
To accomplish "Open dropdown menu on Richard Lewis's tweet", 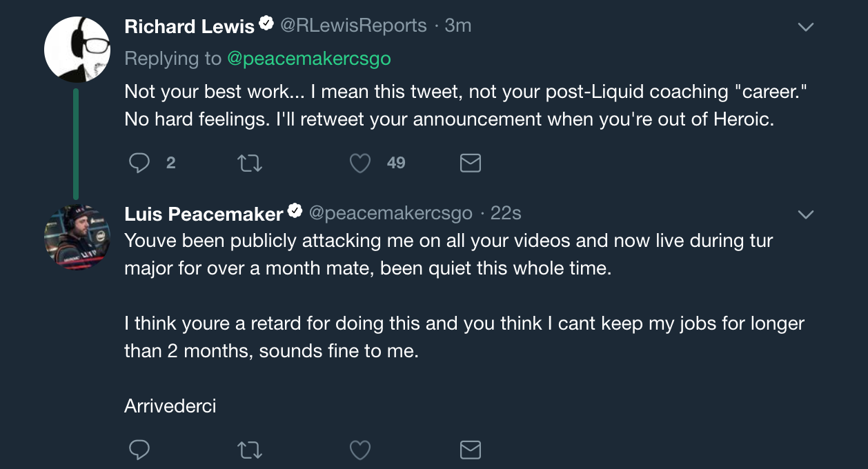I will (805, 27).
